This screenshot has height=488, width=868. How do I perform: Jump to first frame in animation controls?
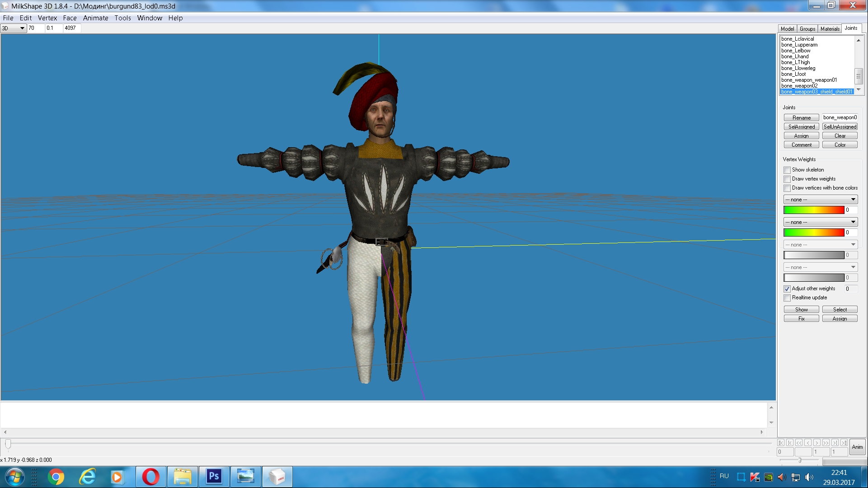pyautogui.click(x=781, y=442)
